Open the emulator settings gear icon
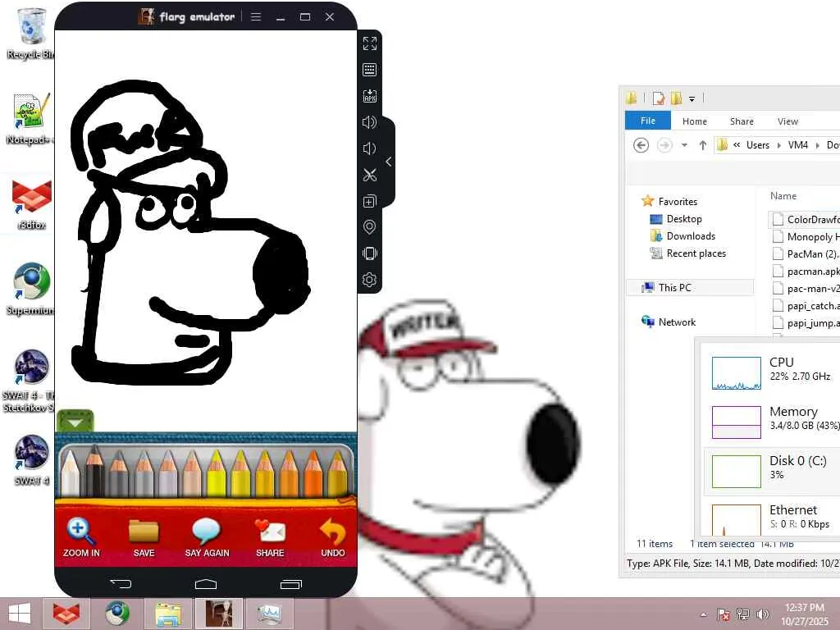Image resolution: width=840 pixels, height=630 pixels. 370,280
